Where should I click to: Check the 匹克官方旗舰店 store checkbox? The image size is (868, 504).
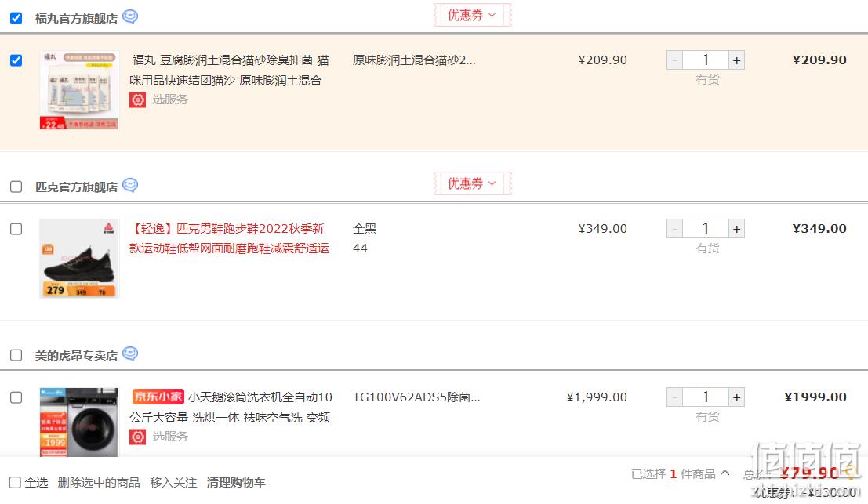pos(16,187)
